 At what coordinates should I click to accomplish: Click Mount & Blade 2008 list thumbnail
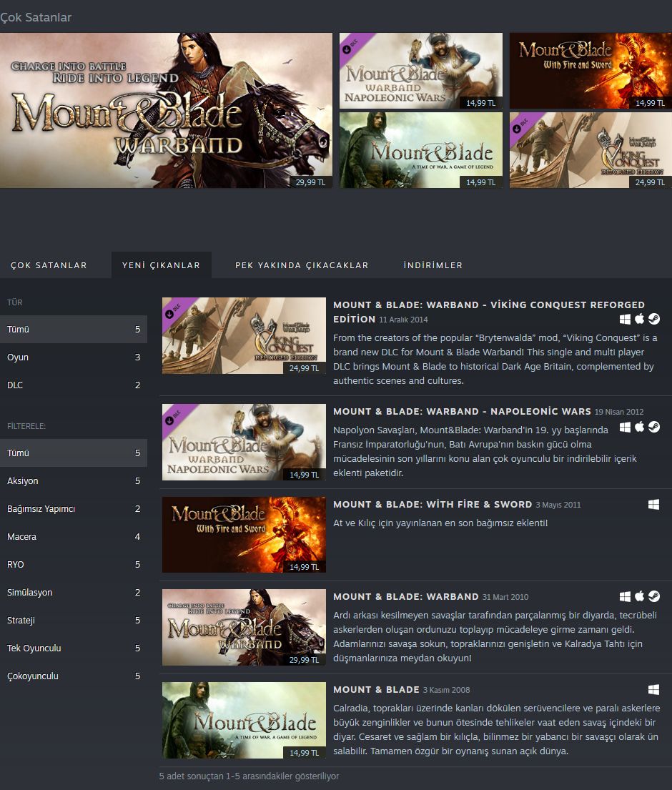(x=244, y=720)
